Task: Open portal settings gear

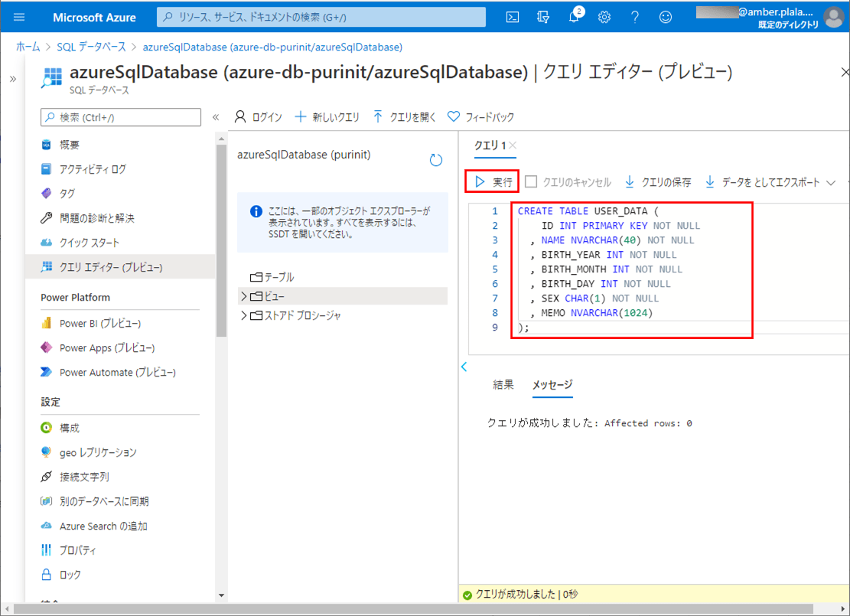Action: [x=604, y=18]
